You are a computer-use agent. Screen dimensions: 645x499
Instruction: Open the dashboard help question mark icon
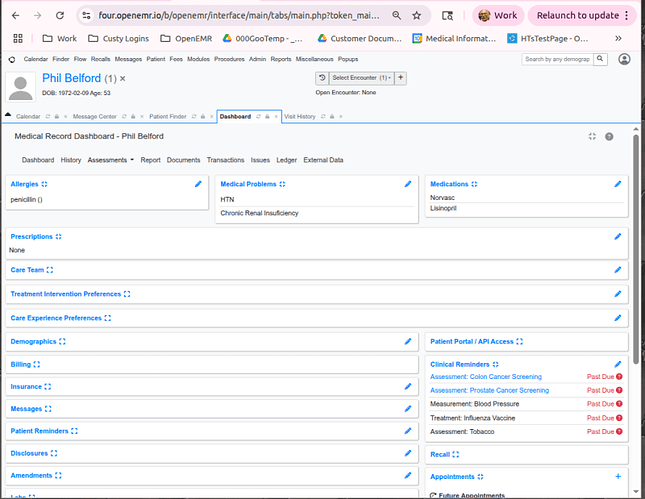tap(609, 136)
